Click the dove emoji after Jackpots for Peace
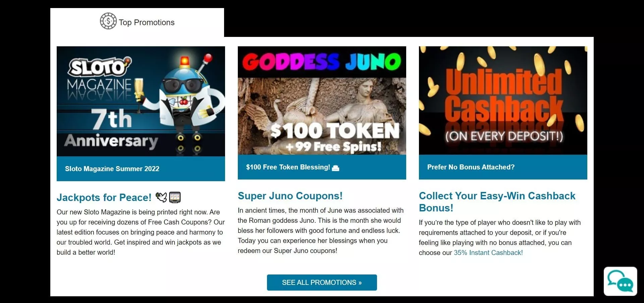 coord(161,197)
